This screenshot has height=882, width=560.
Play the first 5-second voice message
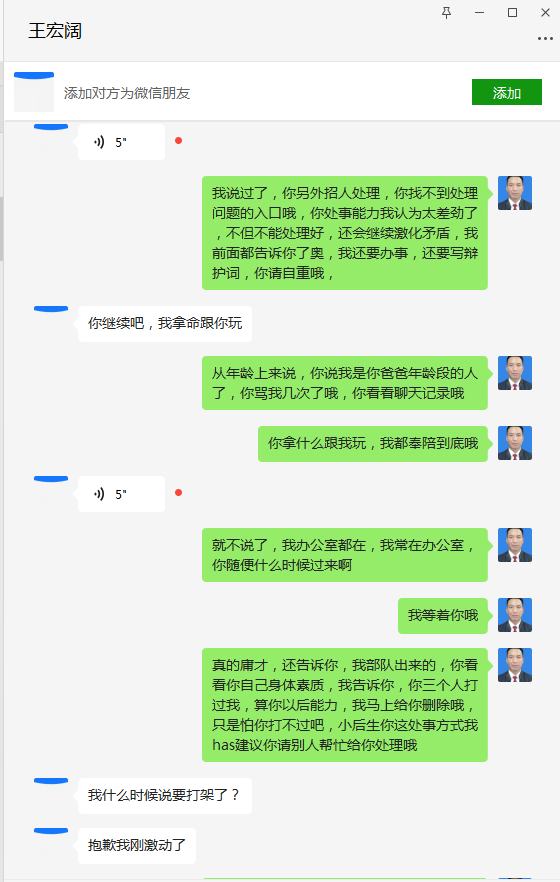[x=121, y=142]
